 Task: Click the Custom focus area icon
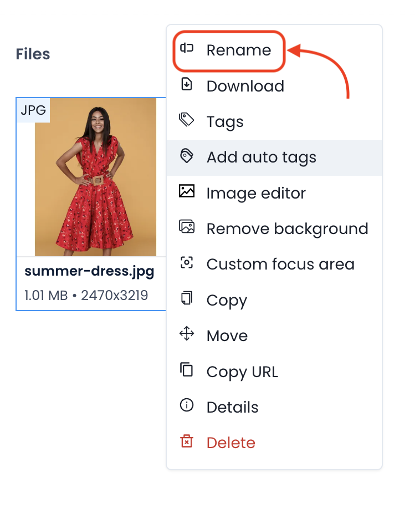[x=187, y=262]
